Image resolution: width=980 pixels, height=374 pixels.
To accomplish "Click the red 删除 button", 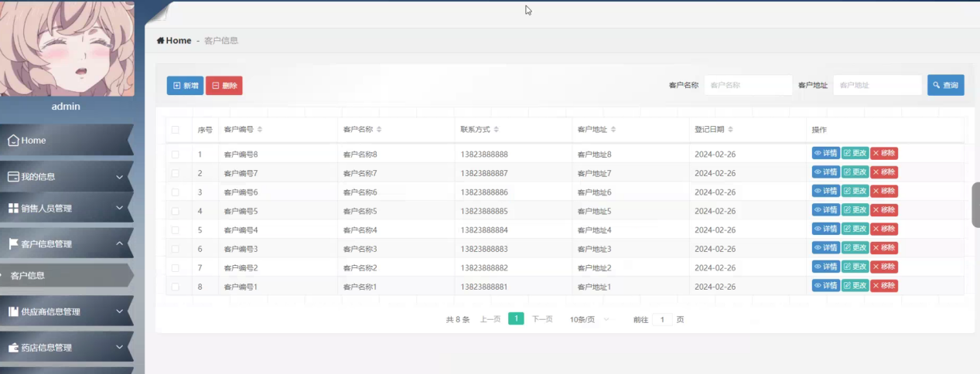I will [224, 86].
